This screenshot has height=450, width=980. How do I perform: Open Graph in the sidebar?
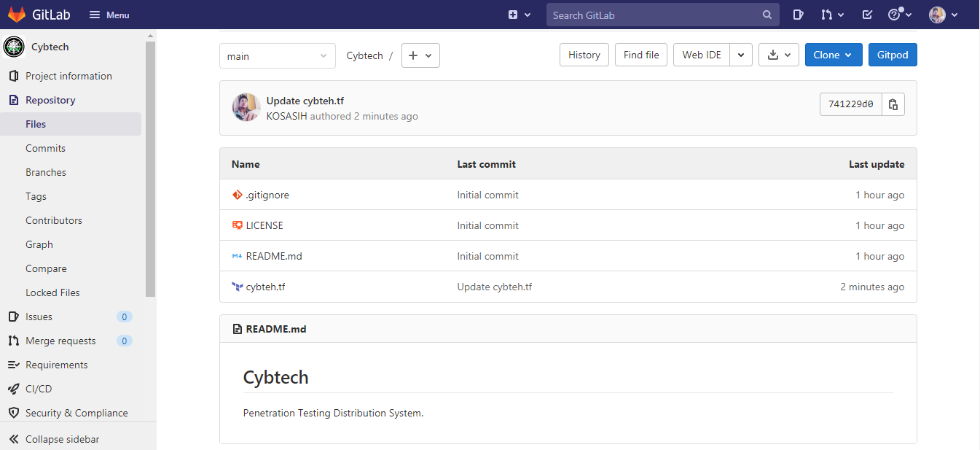point(39,244)
